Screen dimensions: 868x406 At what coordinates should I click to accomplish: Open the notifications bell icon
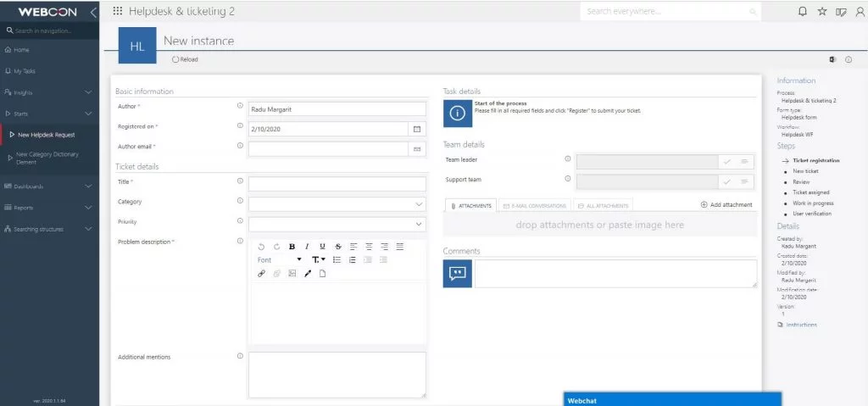[x=802, y=12]
